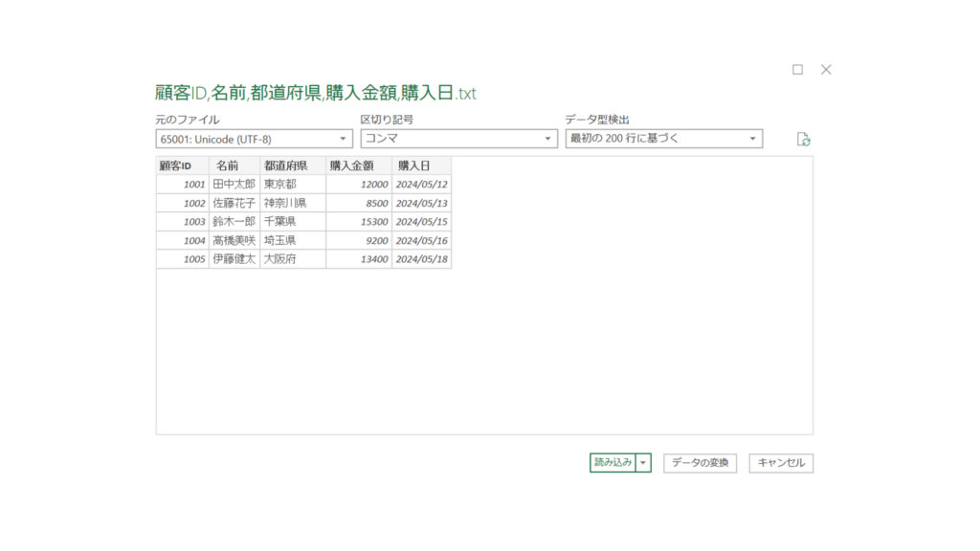Select the 名前 column header
The image size is (980, 551).
click(x=234, y=165)
